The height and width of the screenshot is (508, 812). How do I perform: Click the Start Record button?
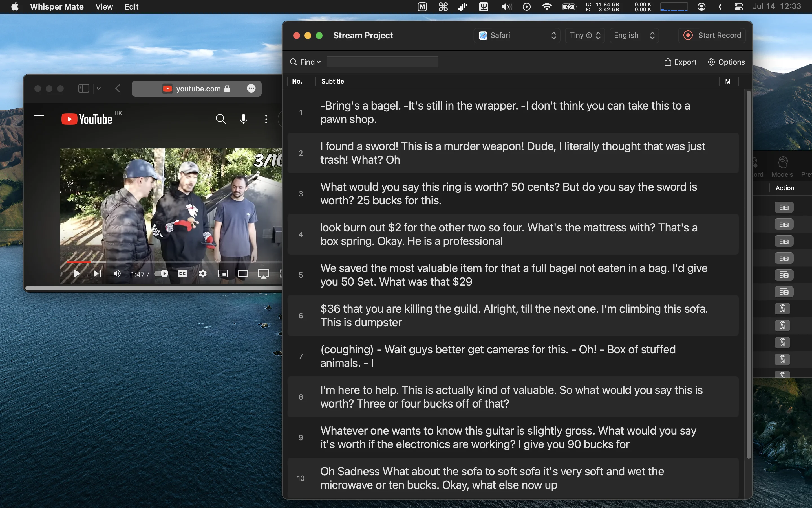[x=712, y=35]
